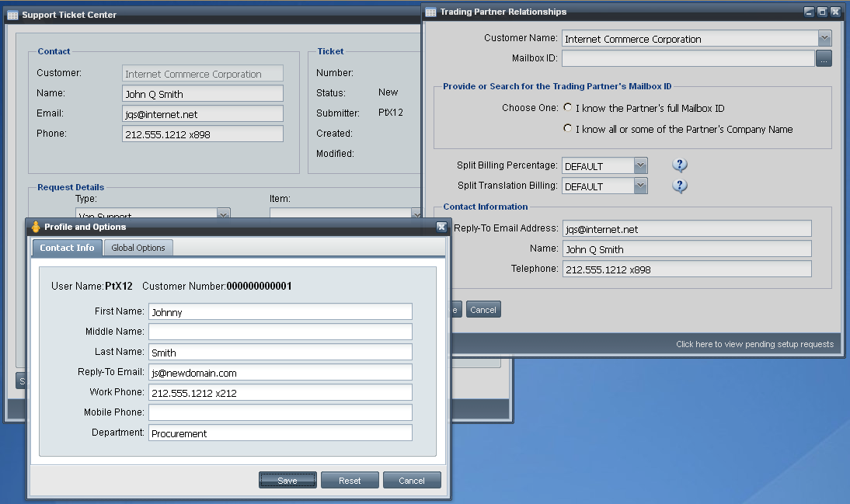
Task: Click the 'Contact Information' section heading
Action: coord(485,207)
